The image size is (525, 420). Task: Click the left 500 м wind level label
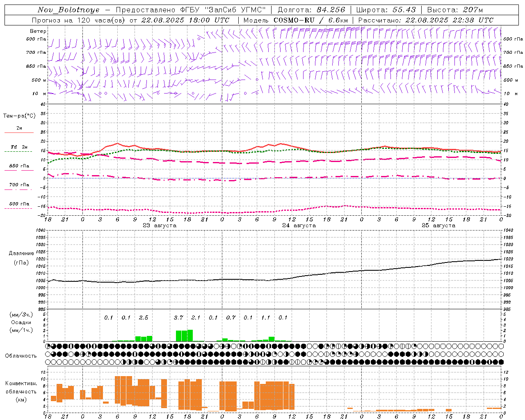click(x=39, y=80)
